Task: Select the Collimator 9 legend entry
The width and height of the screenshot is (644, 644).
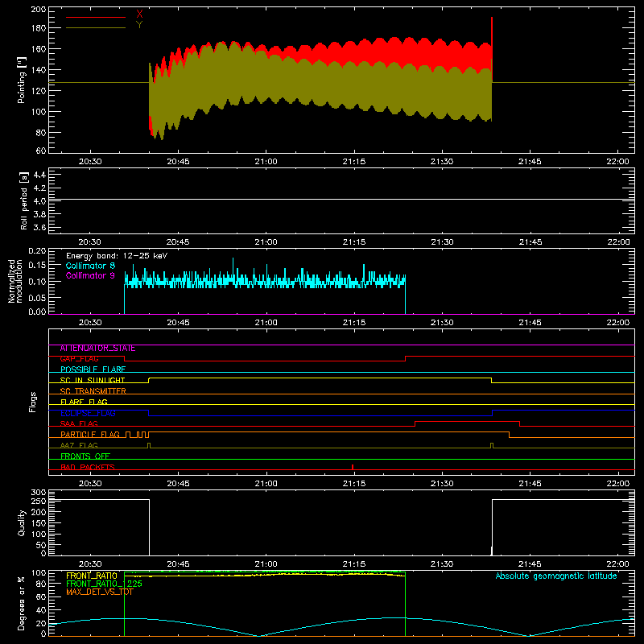Action: (x=90, y=275)
